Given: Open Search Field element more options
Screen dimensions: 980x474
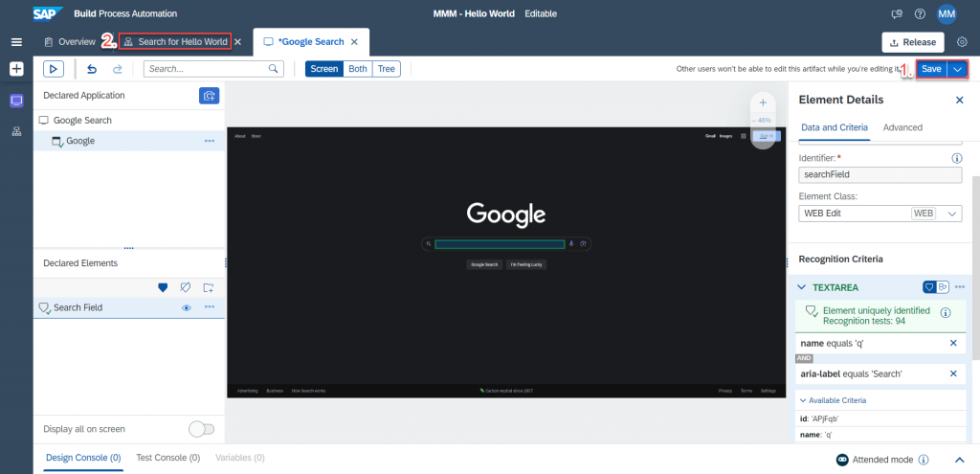Looking at the screenshot, I should [210, 307].
